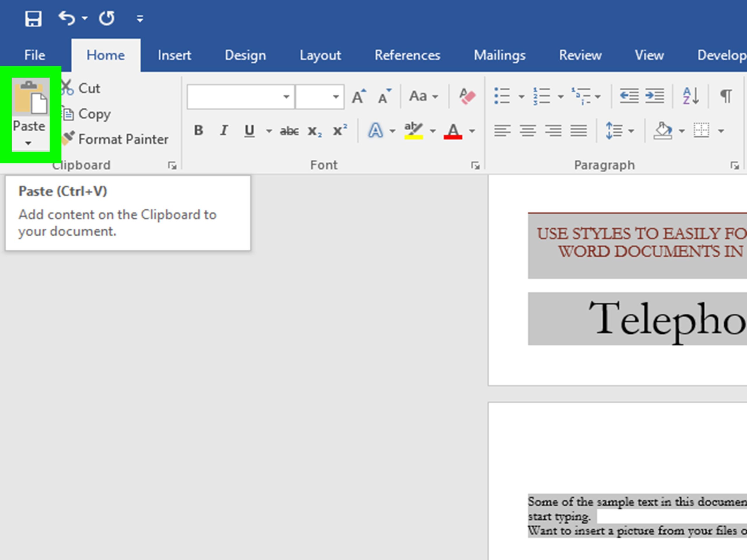Open the References tab
This screenshot has height=560, width=747.
[407, 55]
